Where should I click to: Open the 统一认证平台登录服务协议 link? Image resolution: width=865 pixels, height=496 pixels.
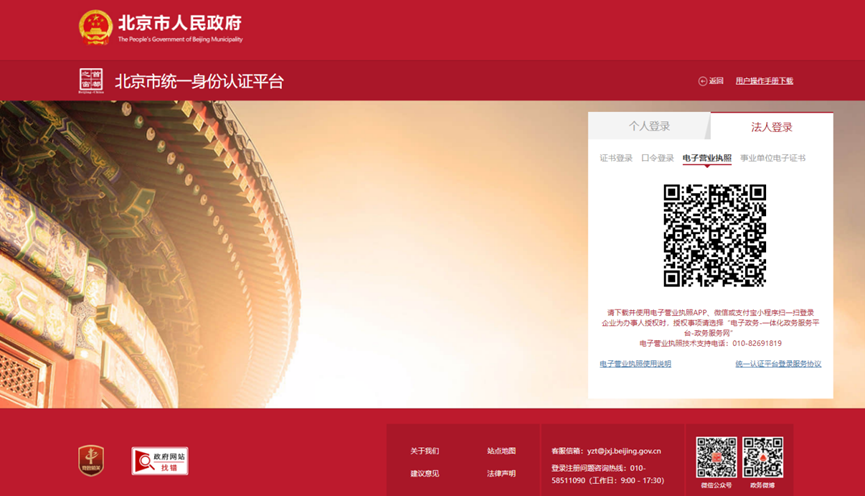pyautogui.click(x=778, y=364)
